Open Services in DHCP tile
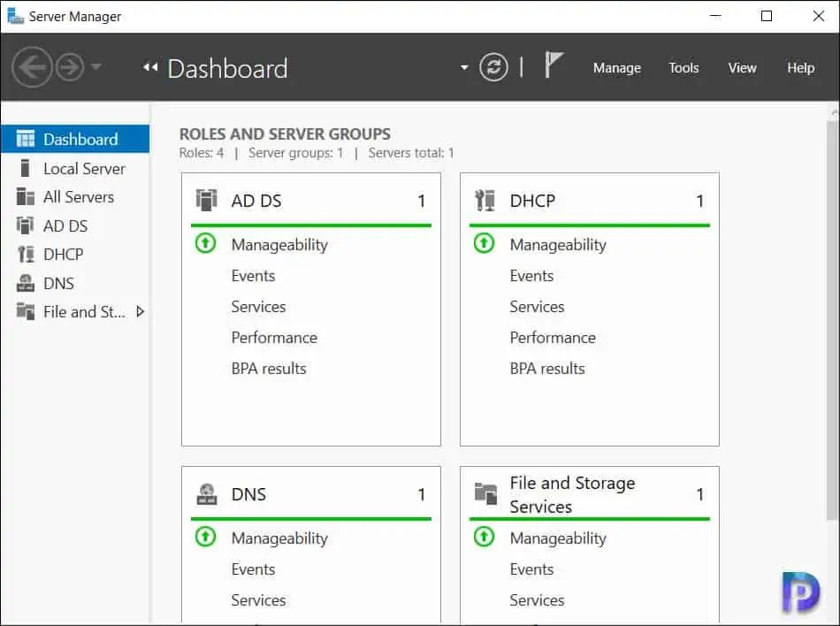 point(537,307)
